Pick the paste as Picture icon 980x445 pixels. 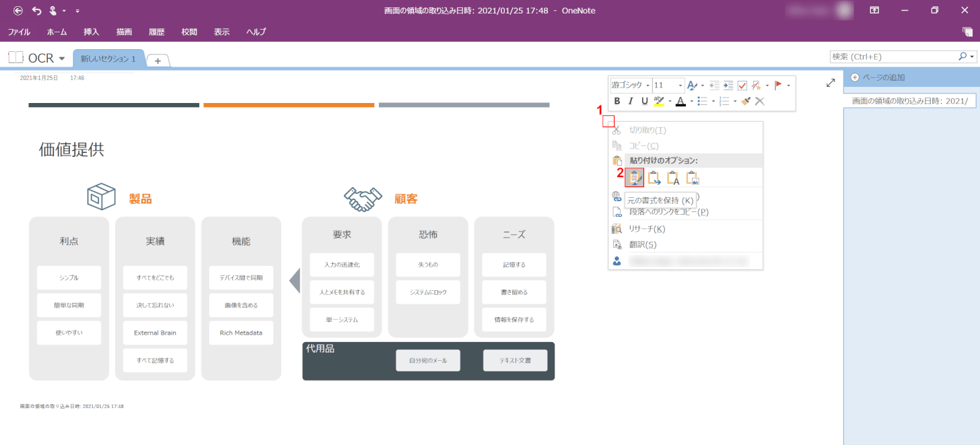coord(693,178)
